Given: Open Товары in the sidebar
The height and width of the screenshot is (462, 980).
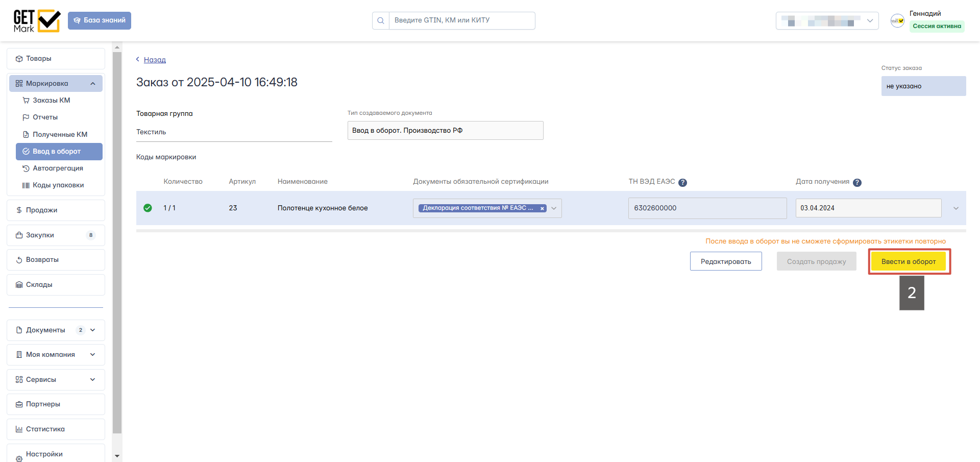Looking at the screenshot, I should pyautogui.click(x=56, y=59).
